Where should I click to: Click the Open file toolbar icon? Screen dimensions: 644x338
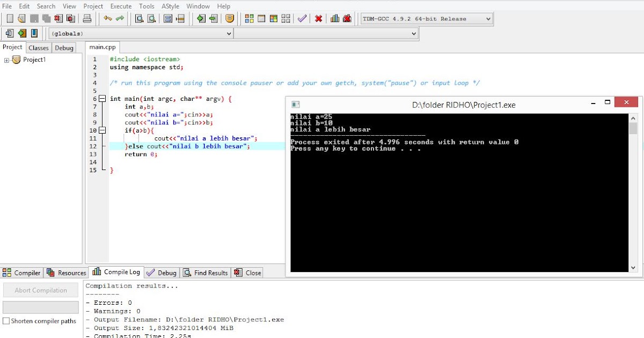(21, 19)
